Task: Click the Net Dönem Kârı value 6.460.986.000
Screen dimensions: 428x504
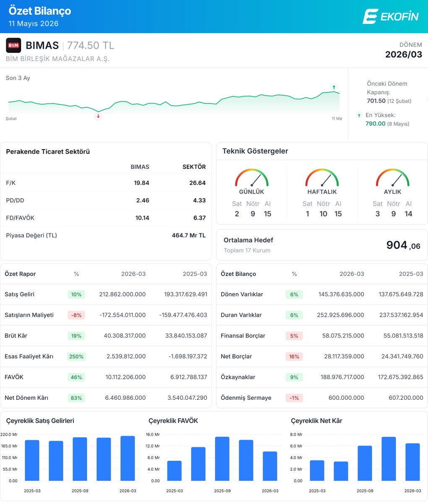Action: pyautogui.click(x=125, y=398)
